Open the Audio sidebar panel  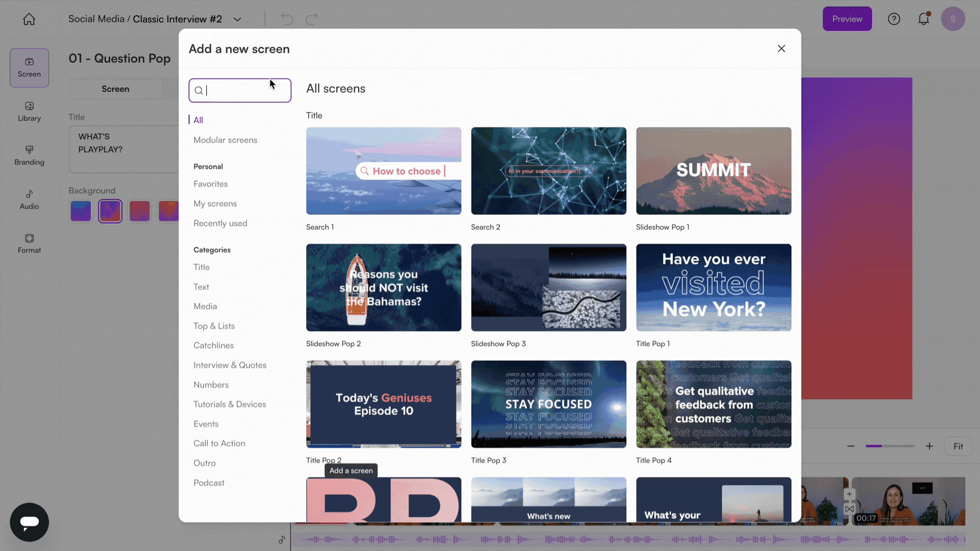pyautogui.click(x=29, y=199)
